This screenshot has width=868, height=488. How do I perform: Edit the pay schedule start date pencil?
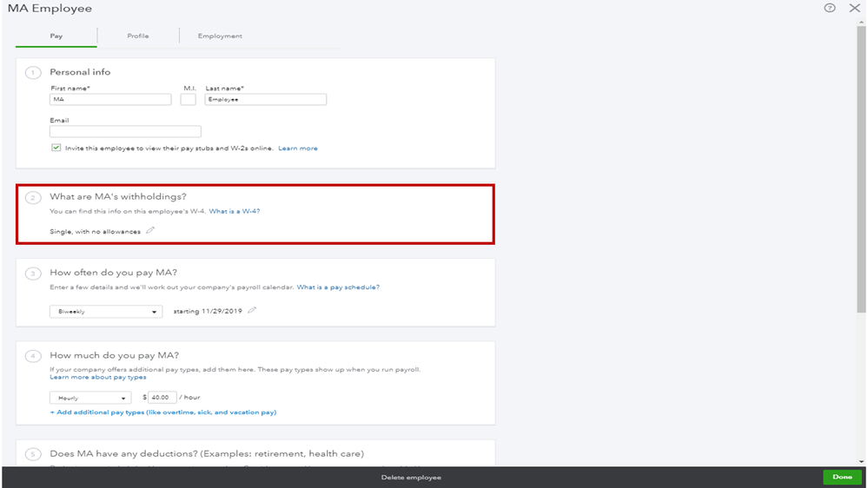tap(252, 310)
